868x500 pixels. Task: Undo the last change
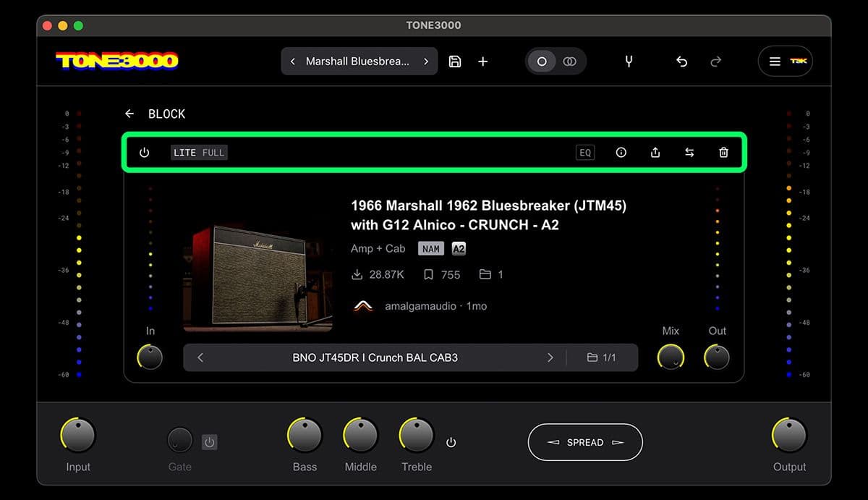[681, 62]
